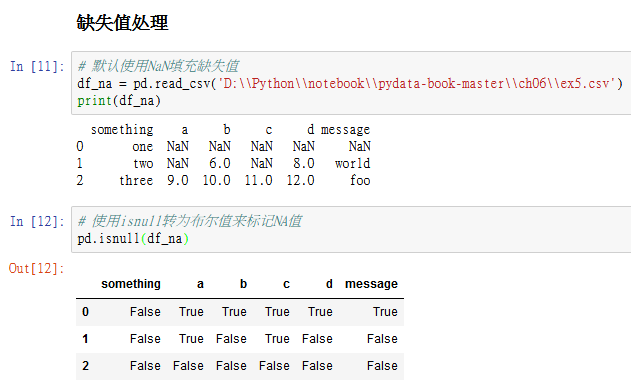Screen dimensions: 631x385
Task: Select the In [12] prompt label
Action: tap(37, 221)
